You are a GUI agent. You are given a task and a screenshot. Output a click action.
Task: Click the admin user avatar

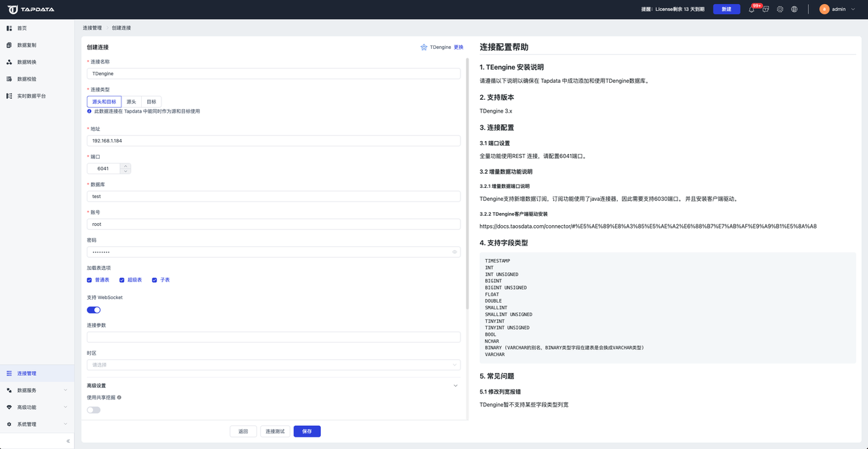pyautogui.click(x=824, y=9)
